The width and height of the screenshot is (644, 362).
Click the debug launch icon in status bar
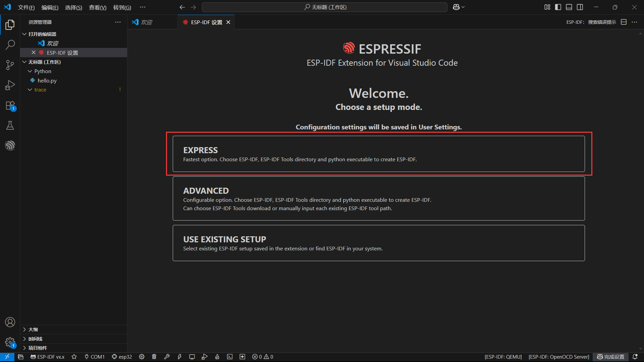tap(205, 357)
